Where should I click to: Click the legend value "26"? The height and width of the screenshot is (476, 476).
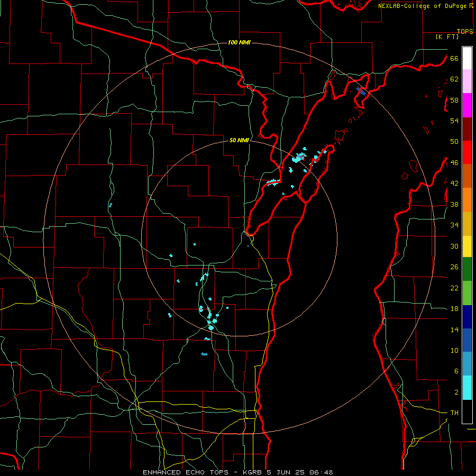[454, 267]
